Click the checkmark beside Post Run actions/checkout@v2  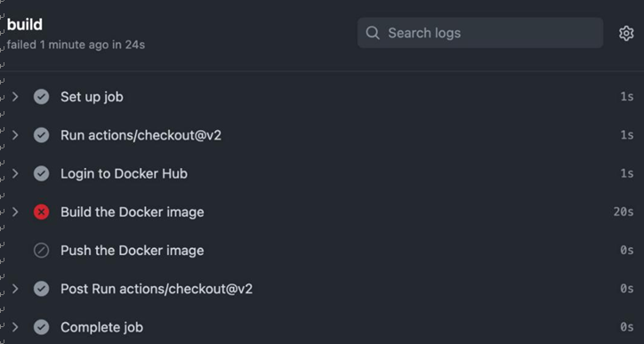coord(41,289)
